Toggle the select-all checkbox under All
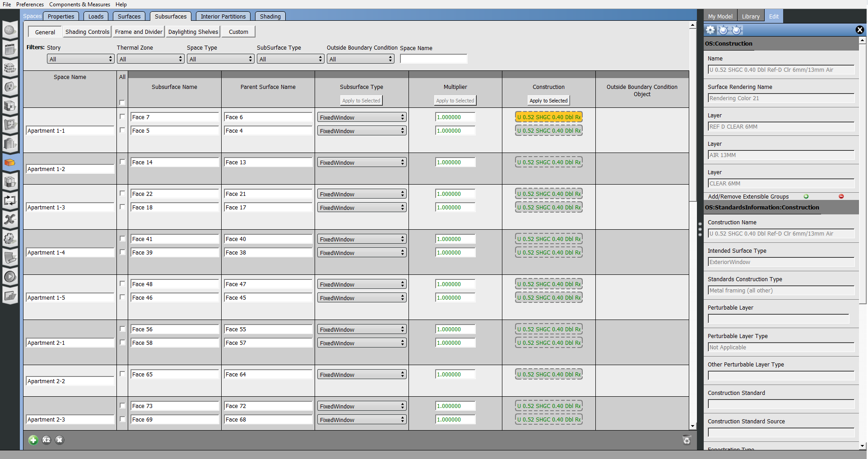This screenshot has height=459, width=868. coord(122,102)
